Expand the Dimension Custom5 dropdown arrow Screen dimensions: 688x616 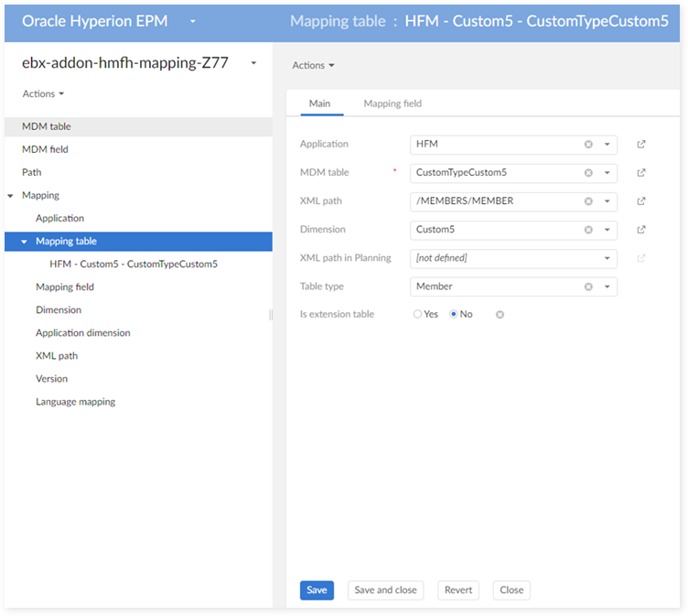[x=607, y=230]
